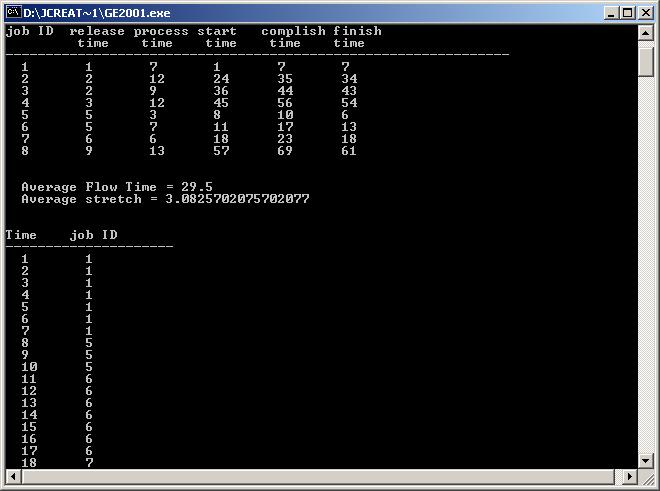This screenshot has height=491, width=660.
Task: Click complish time value 56 for job 4
Action: click(285, 103)
